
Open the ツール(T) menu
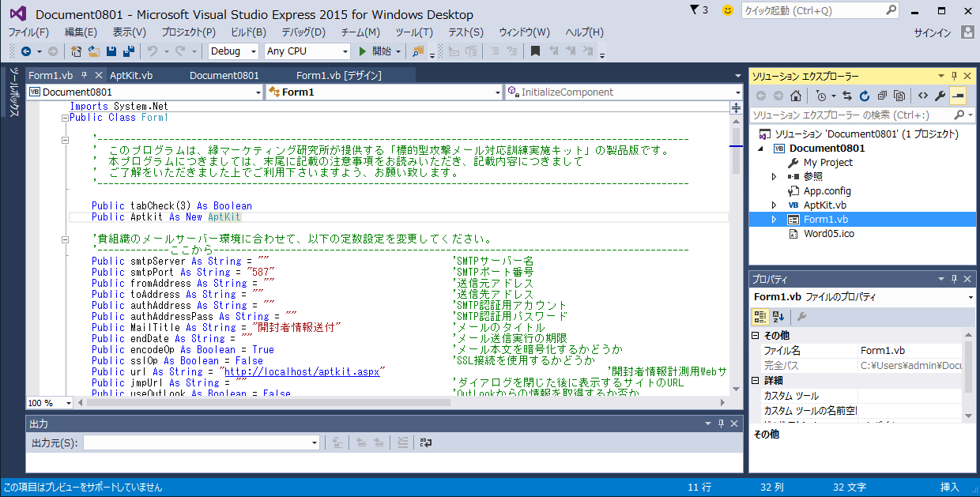(x=414, y=32)
